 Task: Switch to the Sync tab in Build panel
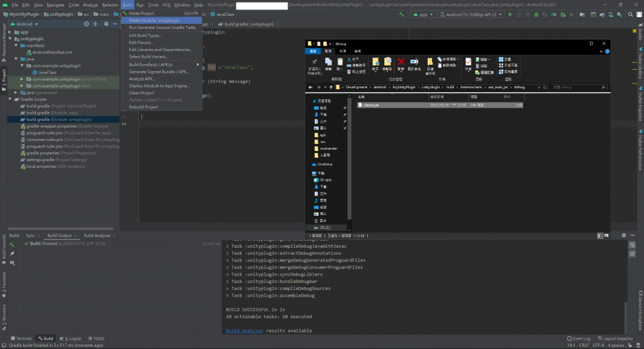pos(30,235)
